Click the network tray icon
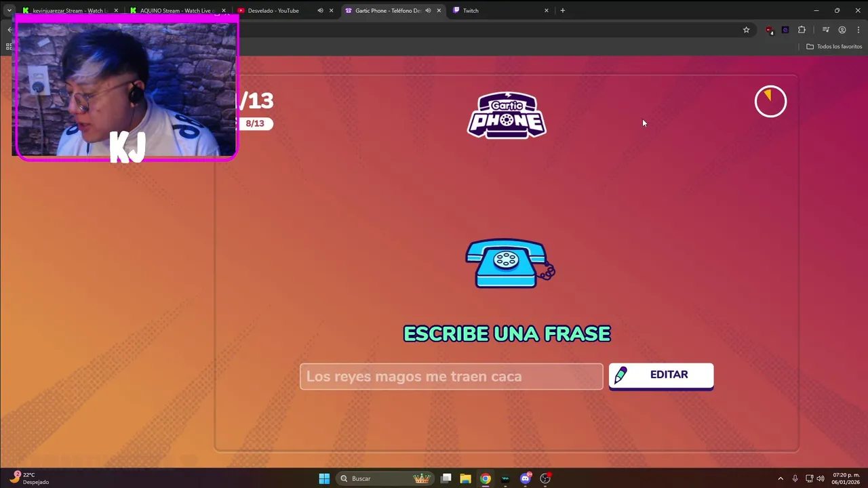The width and height of the screenshot is (868, 488). [810, 479]
